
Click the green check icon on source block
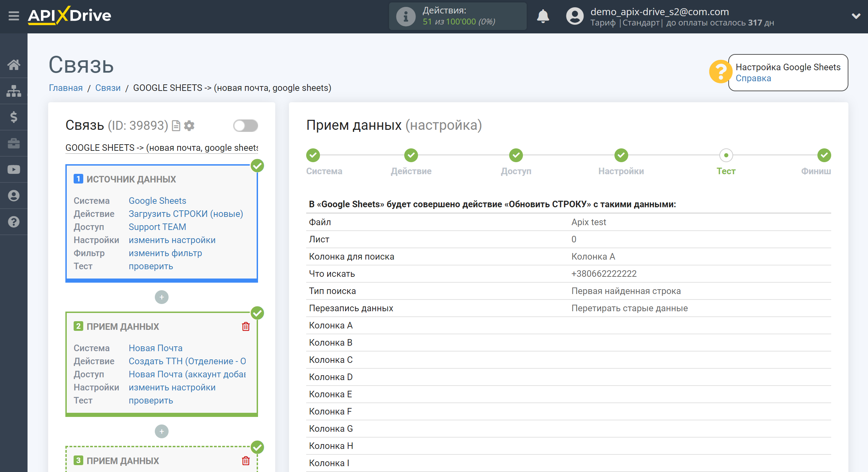click(x=257, y=166)
